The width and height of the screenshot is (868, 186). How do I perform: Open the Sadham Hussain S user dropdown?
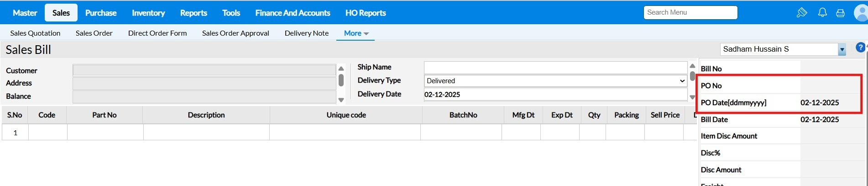[842, 49]
